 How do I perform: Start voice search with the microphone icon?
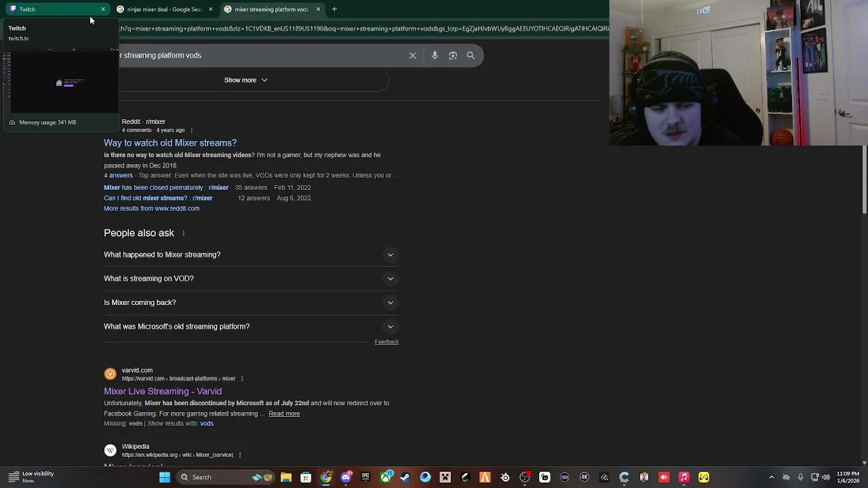[435, 56]
